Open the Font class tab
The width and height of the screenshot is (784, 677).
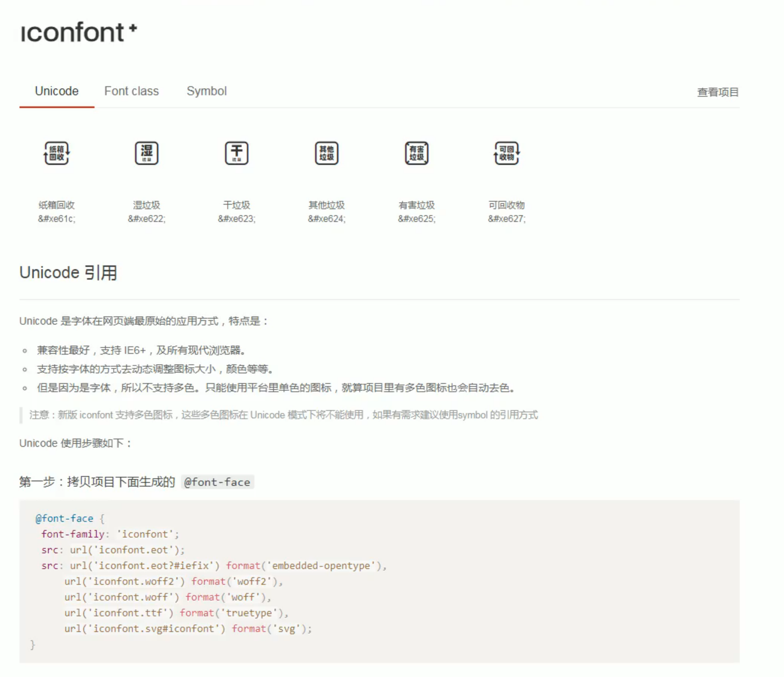tap(131, 91)
